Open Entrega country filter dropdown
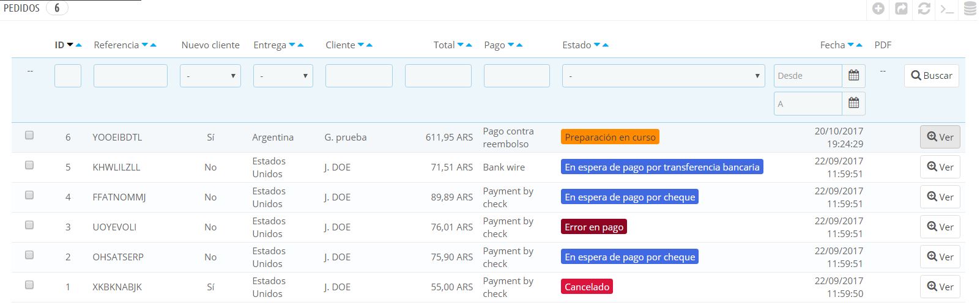980x308 pixels. point(283,76)
